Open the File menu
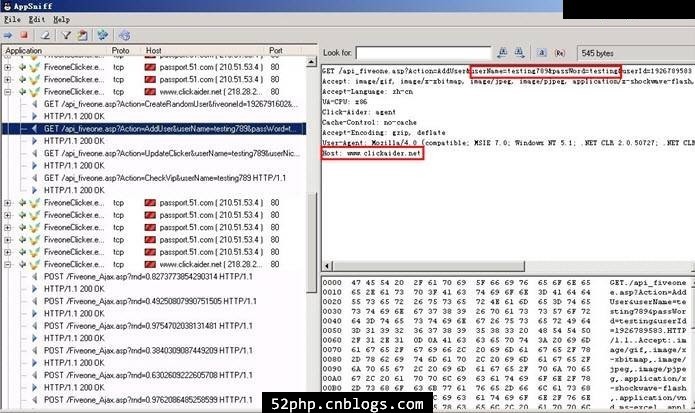Image resolution: width=695 pixels, height=413 pixels. tap(12, 19)
